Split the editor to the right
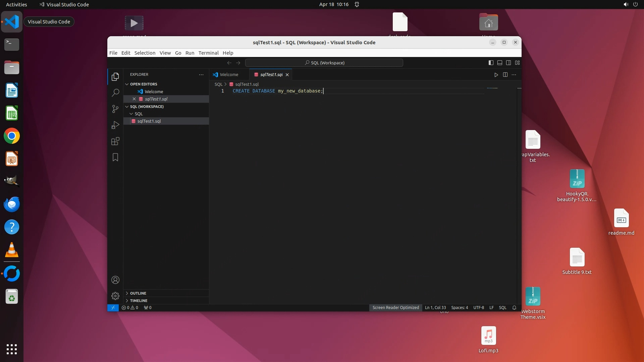This screenshot has width=644, height=362. click(x=505, y=75)
